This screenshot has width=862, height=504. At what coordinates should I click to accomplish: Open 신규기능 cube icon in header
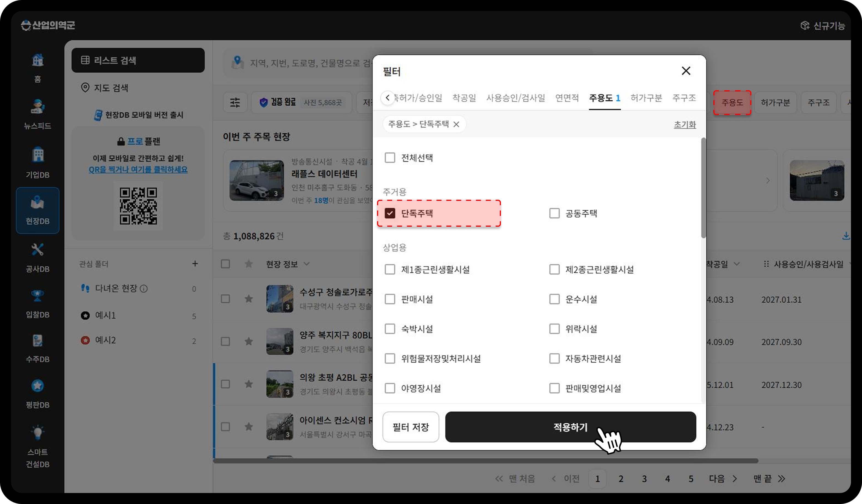[804, 25]
